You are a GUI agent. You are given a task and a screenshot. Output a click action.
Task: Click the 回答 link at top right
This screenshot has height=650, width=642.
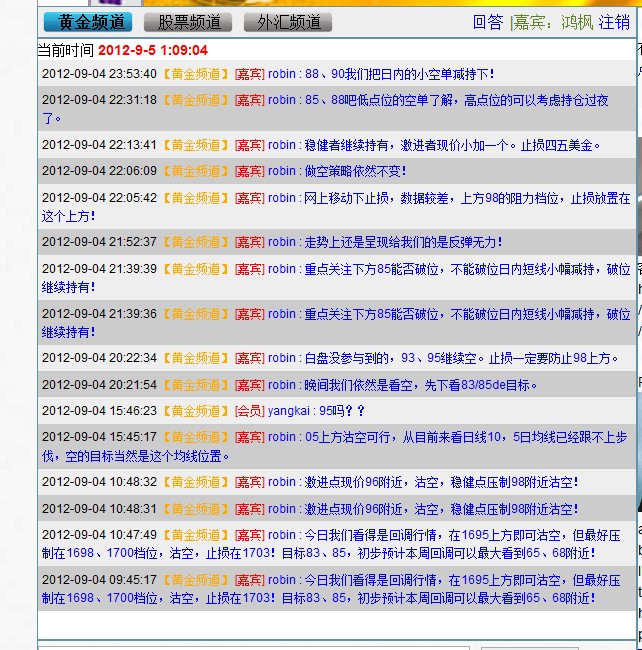coord(487,22)
